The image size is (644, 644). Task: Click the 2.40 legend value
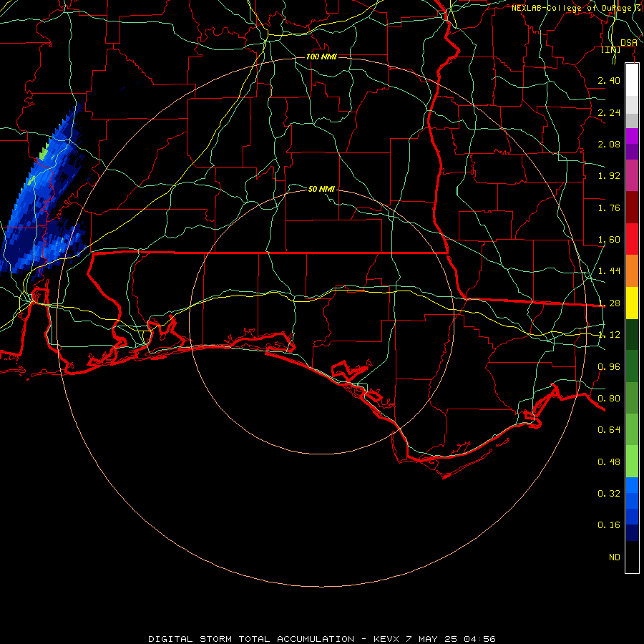[x=609, y=80]
